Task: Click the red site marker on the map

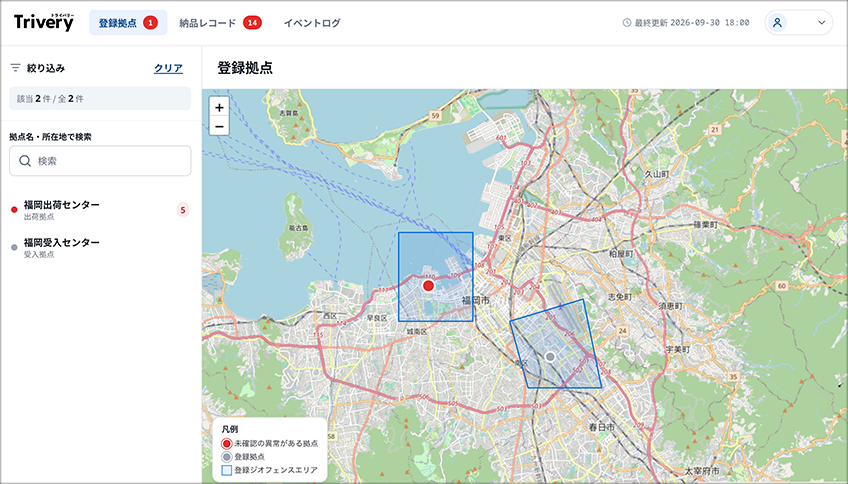Action: (x=428, y=286)
